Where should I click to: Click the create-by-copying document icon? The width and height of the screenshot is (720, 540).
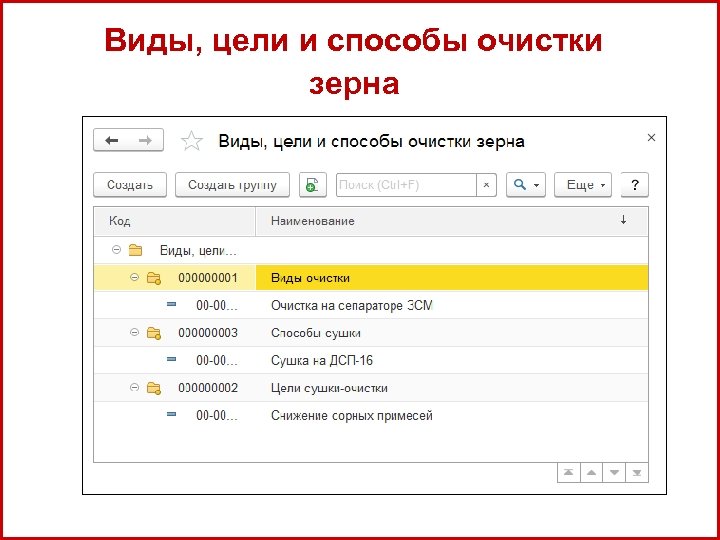[x=313, y=185]
